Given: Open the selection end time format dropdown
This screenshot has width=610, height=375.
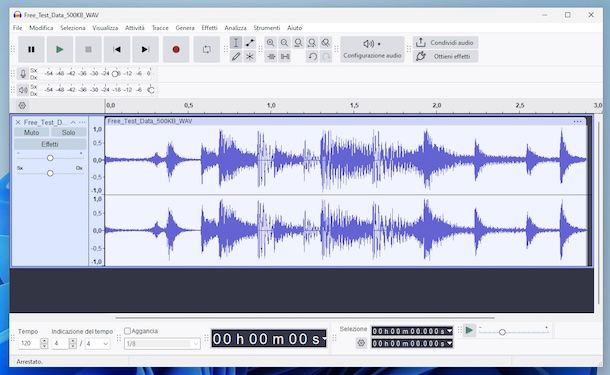Looking at the screenshot, I should tap(450, 343).
